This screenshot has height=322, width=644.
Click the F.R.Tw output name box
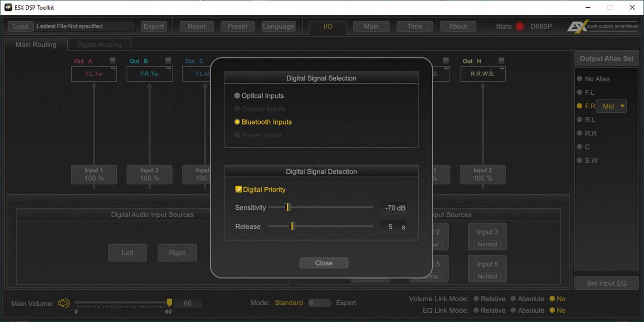(x=149, y=74)
